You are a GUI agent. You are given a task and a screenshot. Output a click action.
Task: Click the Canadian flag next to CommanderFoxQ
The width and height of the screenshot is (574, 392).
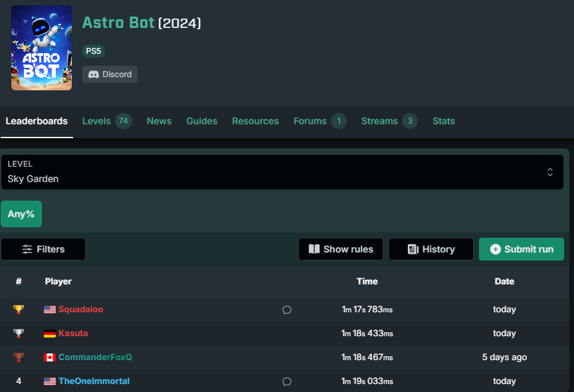(50, 357)
